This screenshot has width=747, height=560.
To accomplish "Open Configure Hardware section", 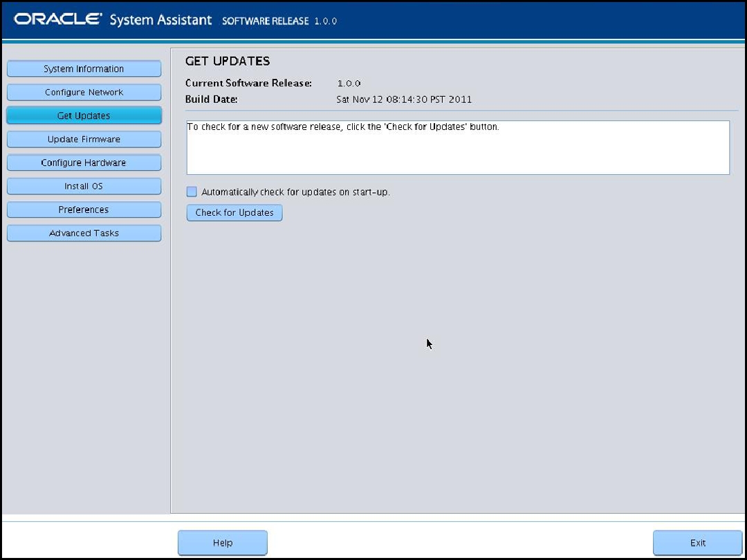I will coord(84,162).
